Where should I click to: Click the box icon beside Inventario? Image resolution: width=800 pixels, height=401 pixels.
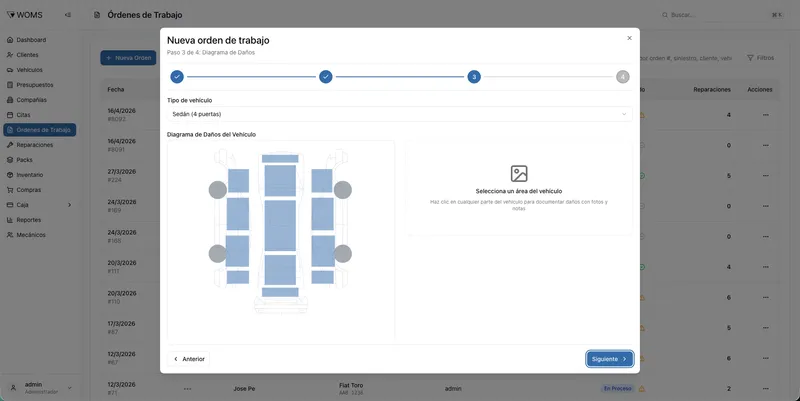(10, 175)
